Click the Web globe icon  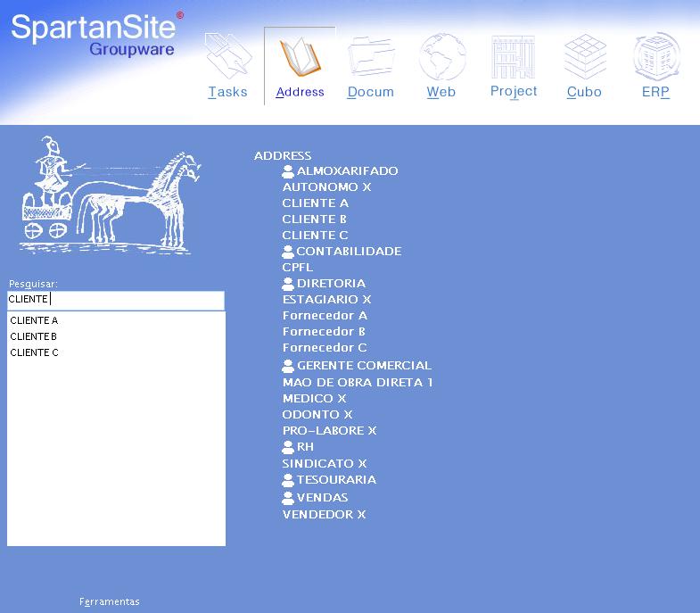(x=442, y=58)
